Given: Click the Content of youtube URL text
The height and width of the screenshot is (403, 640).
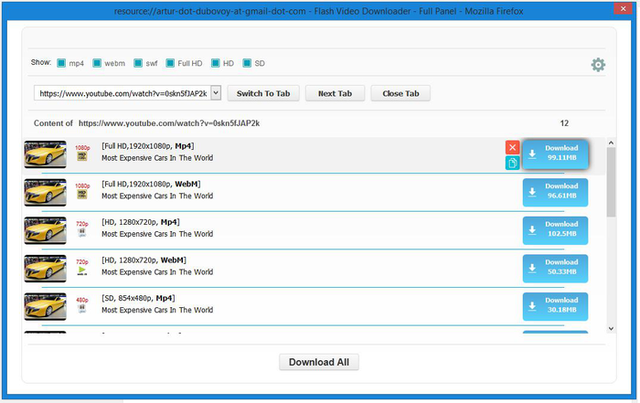Looking at the screenshot, I should 147,123.
